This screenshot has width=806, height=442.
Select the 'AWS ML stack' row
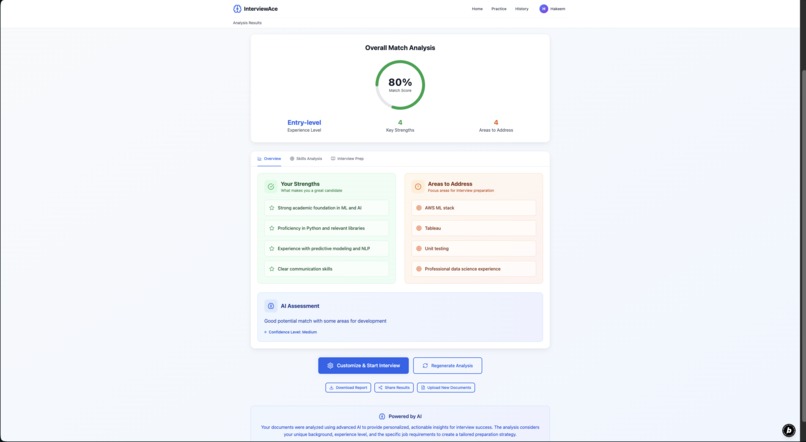[x=474, y=208]
